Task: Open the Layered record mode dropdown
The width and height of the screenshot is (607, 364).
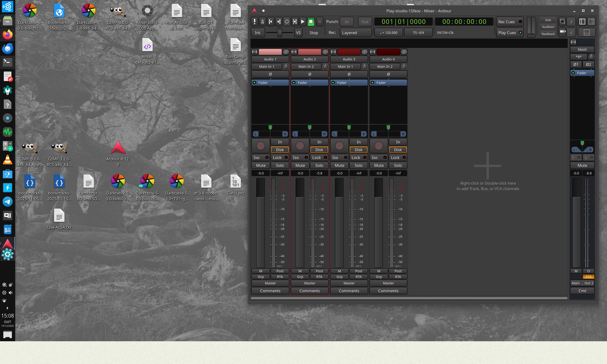Action: (x=356, y=33)
